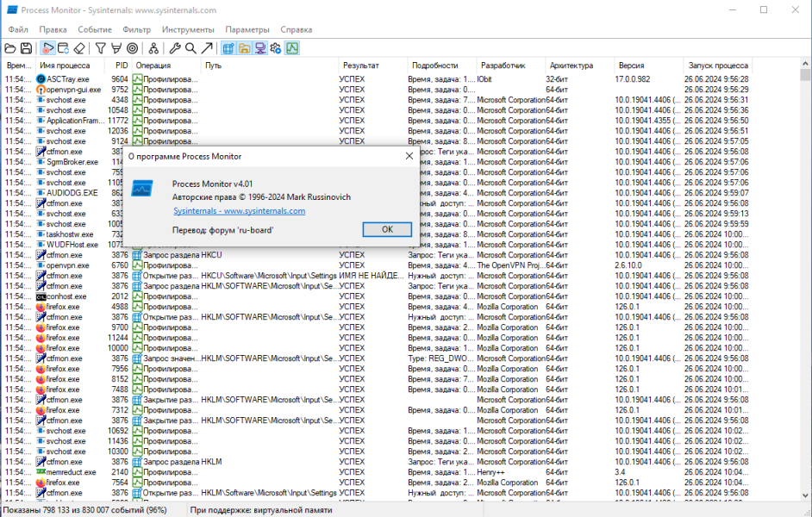Click status text 'При поддержке: виртуальной памяти'
This screenshot has height=517, width=812.
click(x=261, y=510)
